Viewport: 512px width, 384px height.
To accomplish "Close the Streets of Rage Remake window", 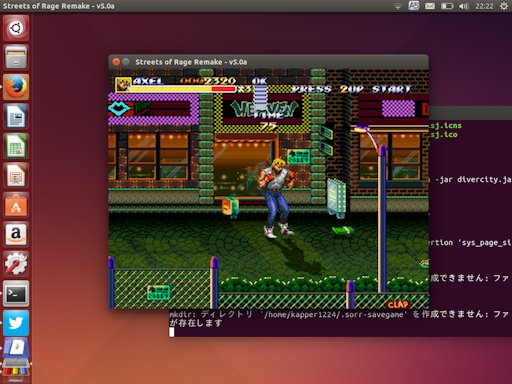I will 116,62.
